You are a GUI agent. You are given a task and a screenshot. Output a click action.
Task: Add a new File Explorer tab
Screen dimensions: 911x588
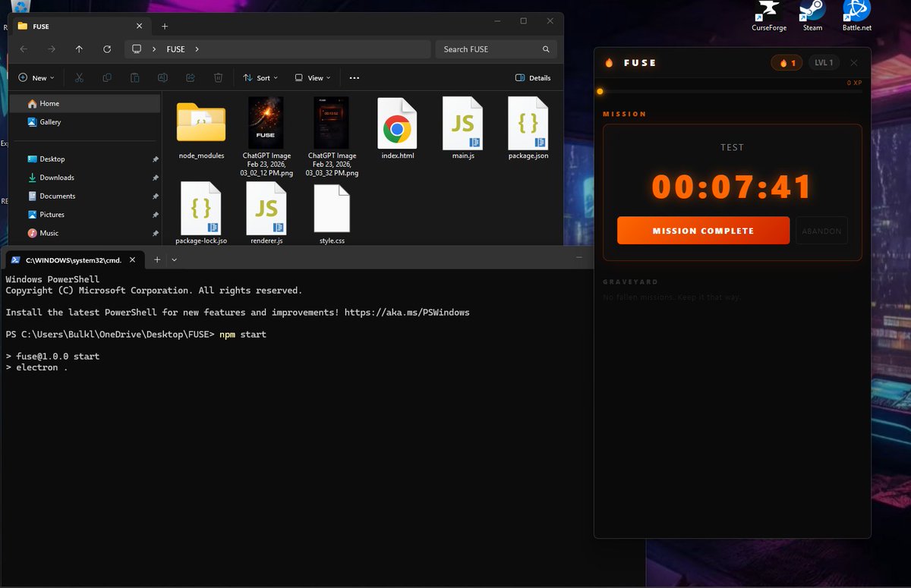tap(165, 26)
